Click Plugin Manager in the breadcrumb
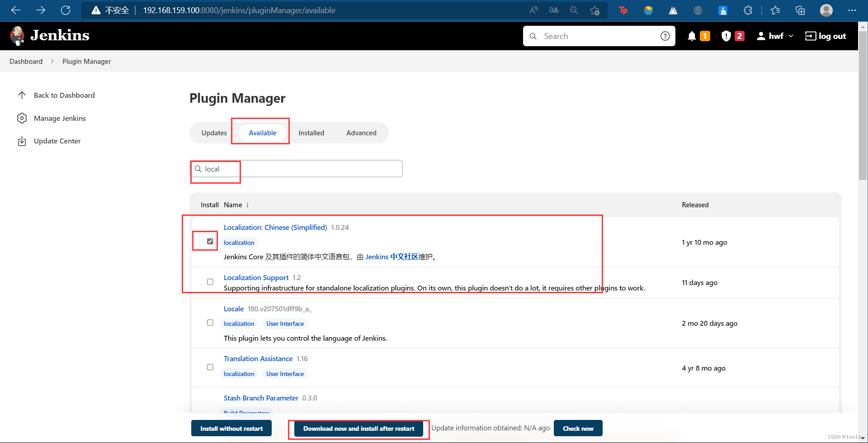Viewport: 868px width, 443px height. tap(86, 61)
